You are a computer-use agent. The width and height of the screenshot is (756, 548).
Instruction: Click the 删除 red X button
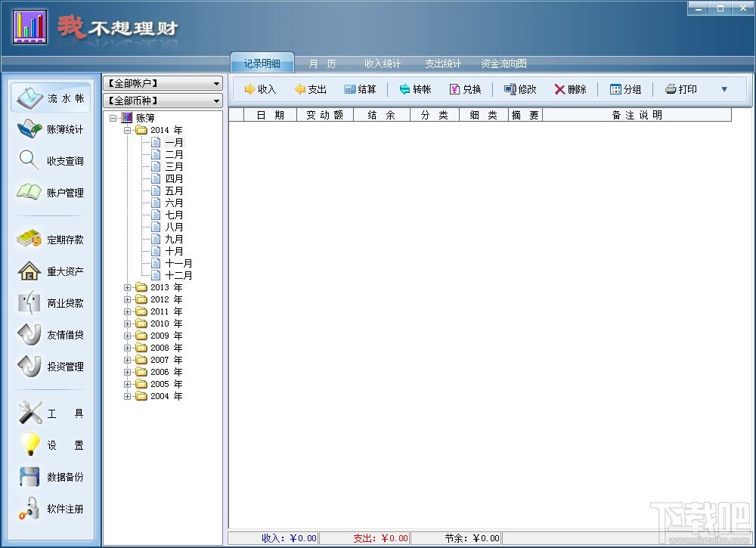(x=570, y=89)
